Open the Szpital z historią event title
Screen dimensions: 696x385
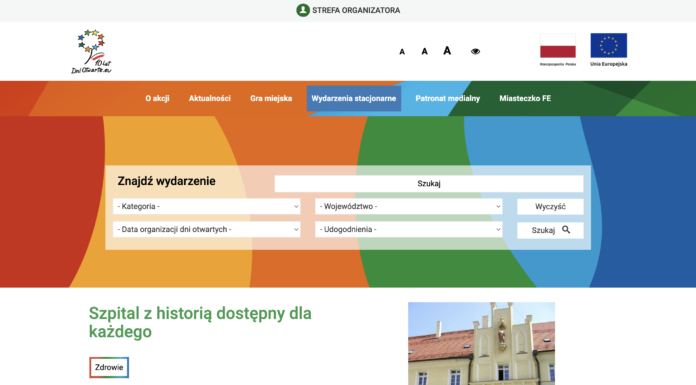pyautogui.click(x=200, y=322)
